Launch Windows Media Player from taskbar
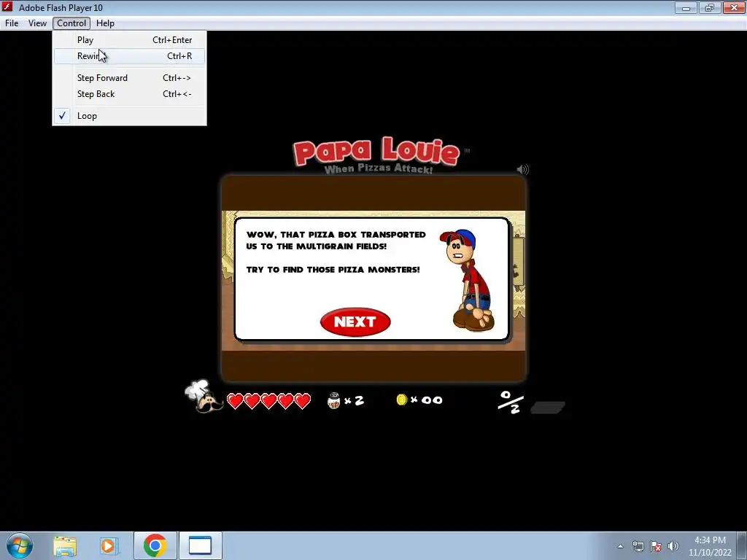This screenshot has width=747, height=560. [109, 545]
